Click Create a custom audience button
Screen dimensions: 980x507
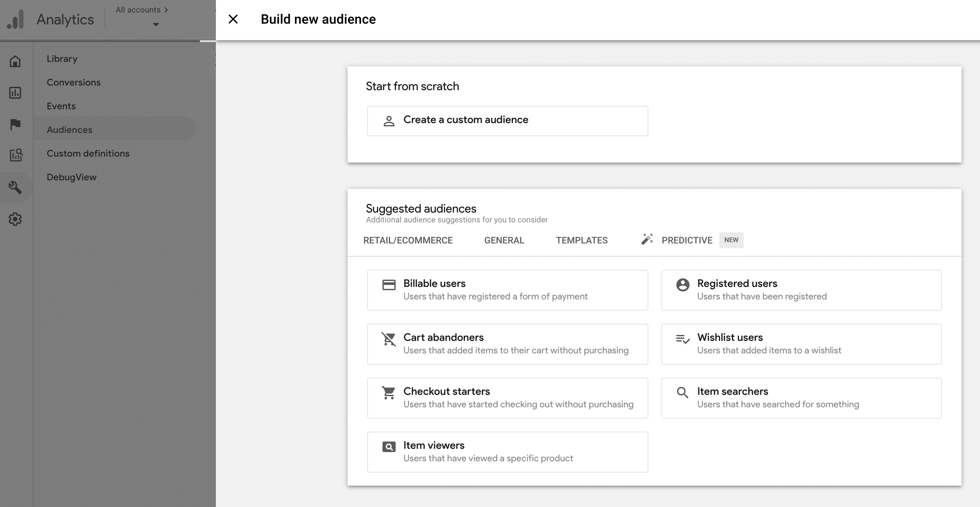click(507, 121)
